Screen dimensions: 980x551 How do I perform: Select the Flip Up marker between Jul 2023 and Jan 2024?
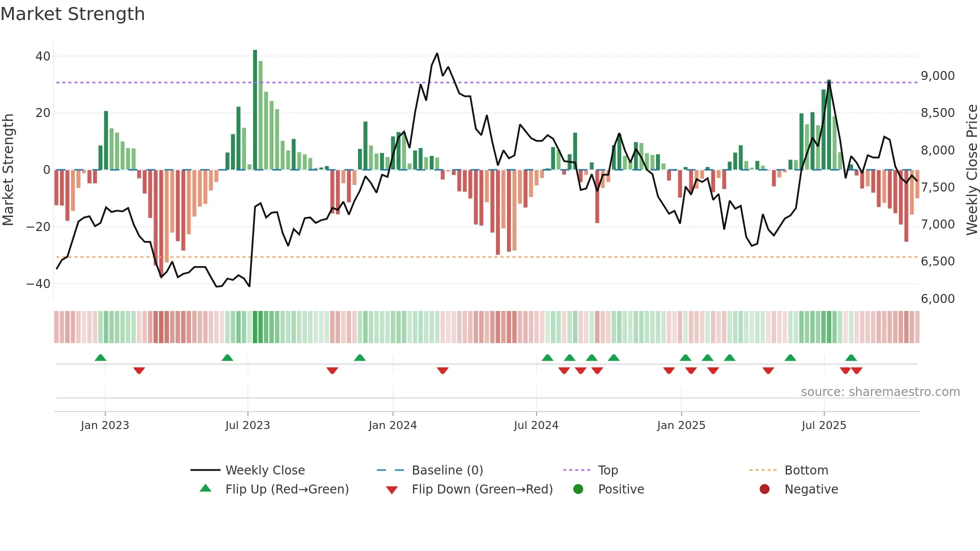click(x=360, y=357)
